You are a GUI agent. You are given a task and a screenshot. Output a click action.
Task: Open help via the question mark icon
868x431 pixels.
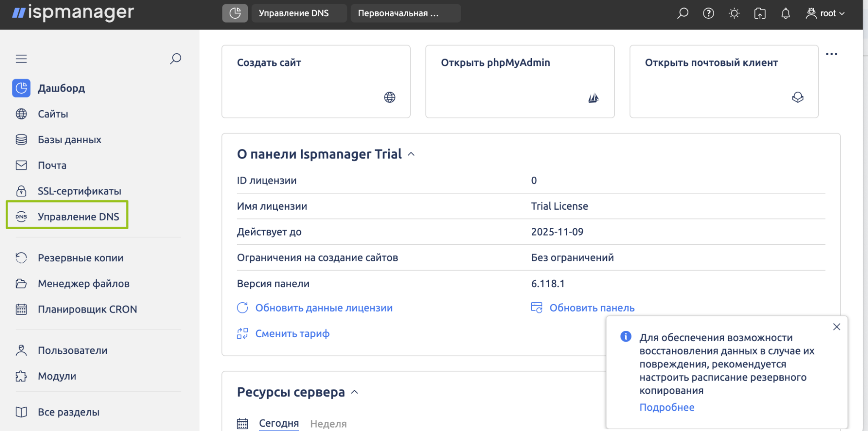(708, 13)
